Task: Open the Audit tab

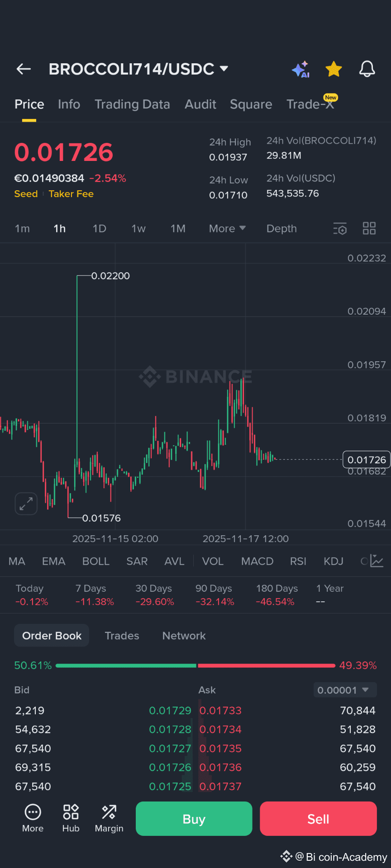Action: [200, 104]
